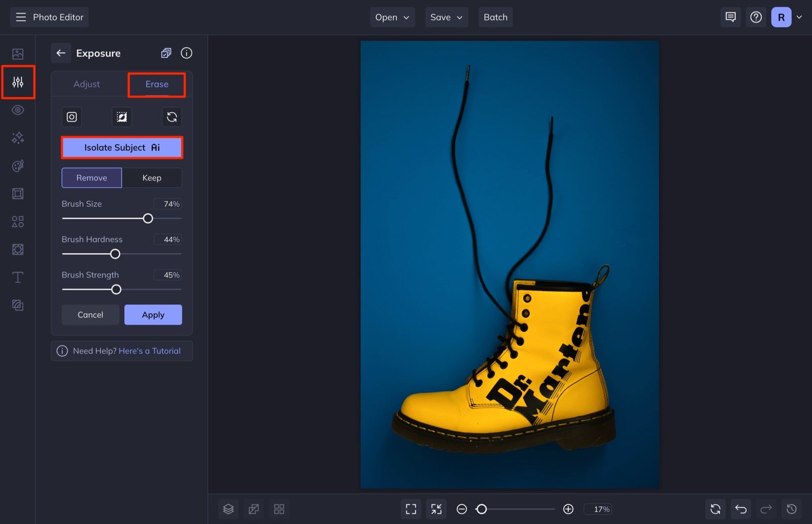Open the Photo Editor hamburger menu
Image resolution: width=812 pixels, height=524 pixels.
click(x=20, y=17)
